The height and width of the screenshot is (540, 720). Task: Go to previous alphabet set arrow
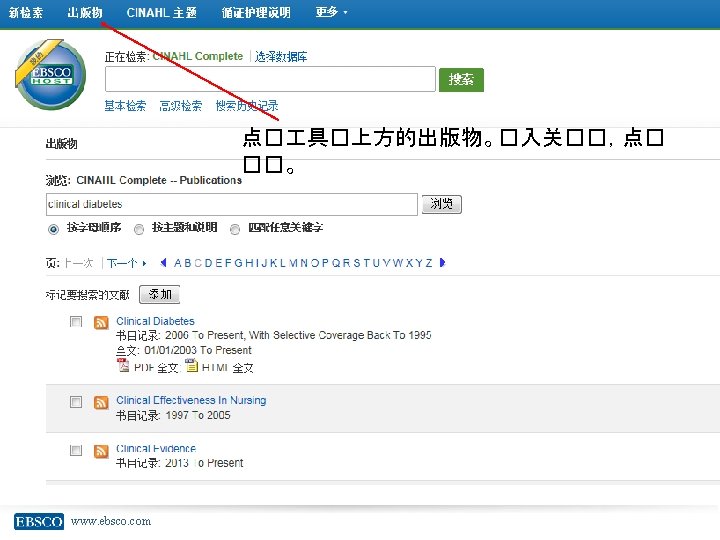(x=163, y=263)
